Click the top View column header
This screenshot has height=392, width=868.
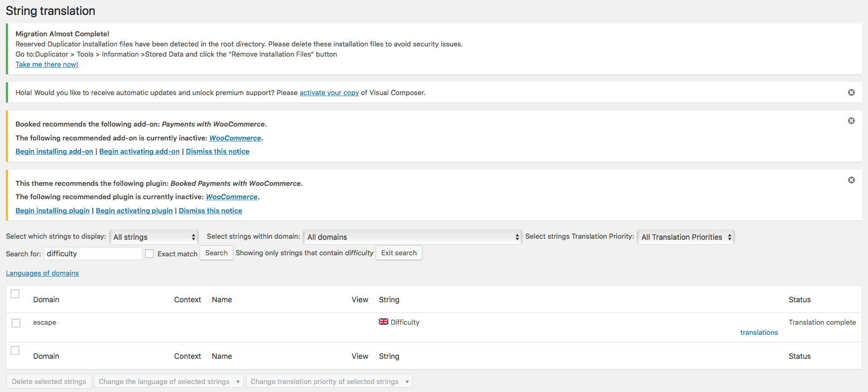360,300
